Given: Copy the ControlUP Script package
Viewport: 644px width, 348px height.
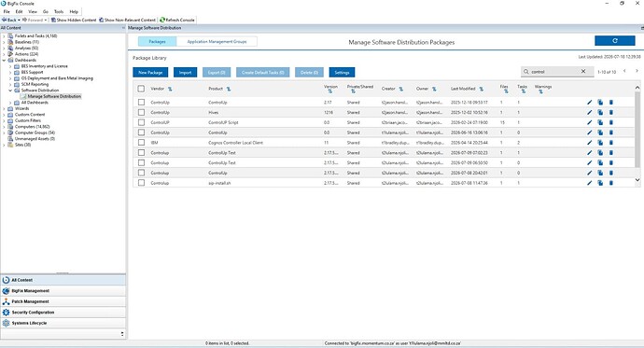Looking at the screenshot, I should pyautogui.click(x=600, y=122).
